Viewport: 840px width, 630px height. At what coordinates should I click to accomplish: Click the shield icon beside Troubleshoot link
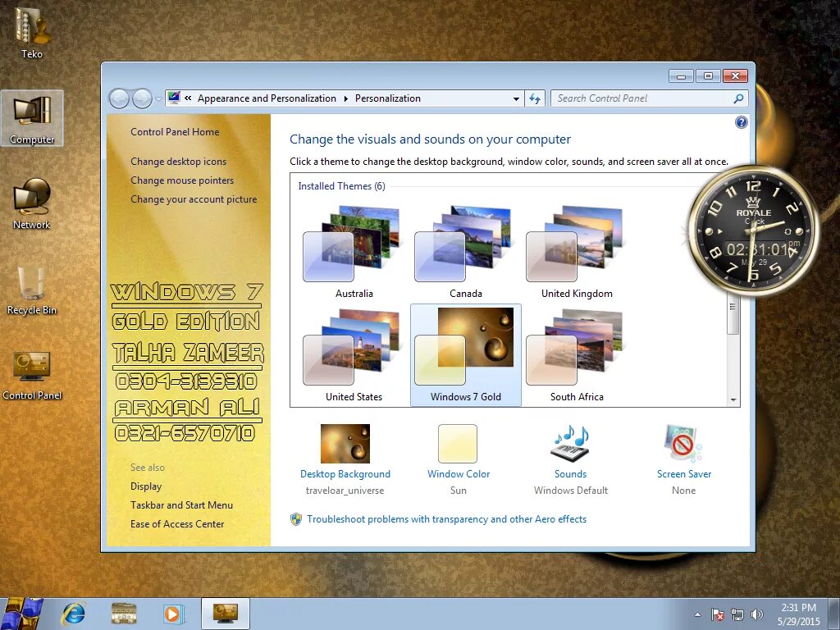point(295,519)
